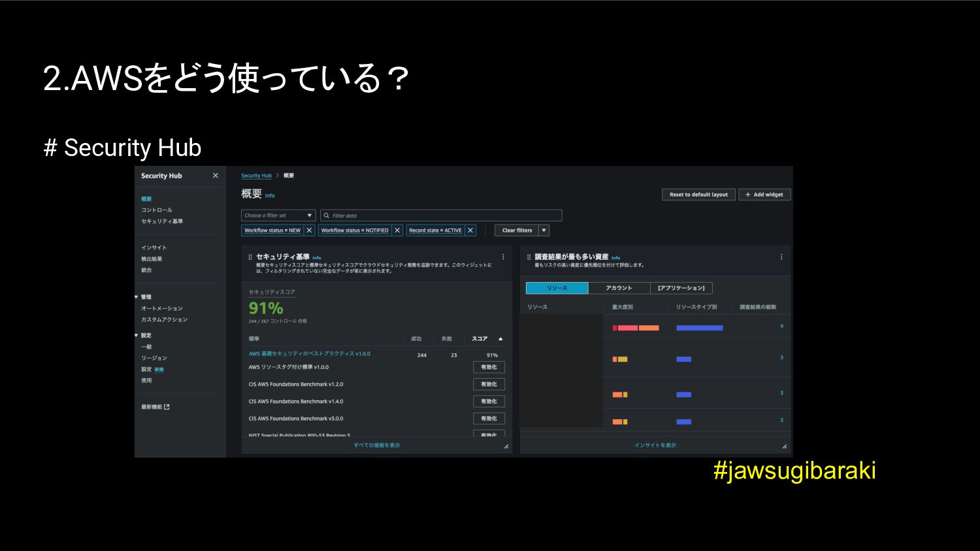Open the Clear filters dropdown arrow
The image size is (980, 551).
click(x=544, y=230)
